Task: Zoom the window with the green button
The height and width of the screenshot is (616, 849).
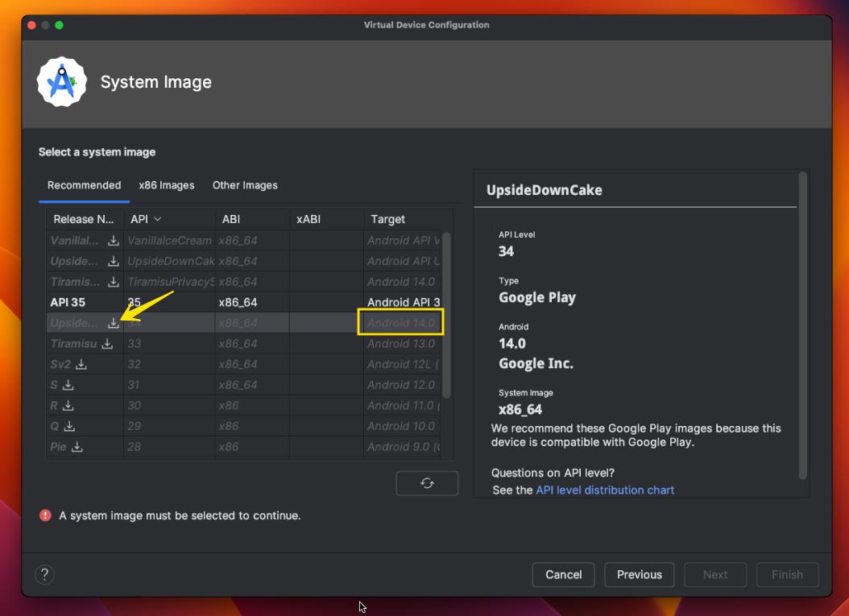Action: [59, 25]
